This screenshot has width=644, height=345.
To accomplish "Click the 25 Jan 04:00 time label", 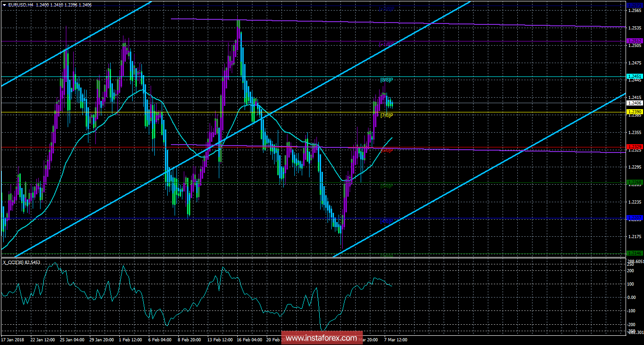I will point(71,339).
